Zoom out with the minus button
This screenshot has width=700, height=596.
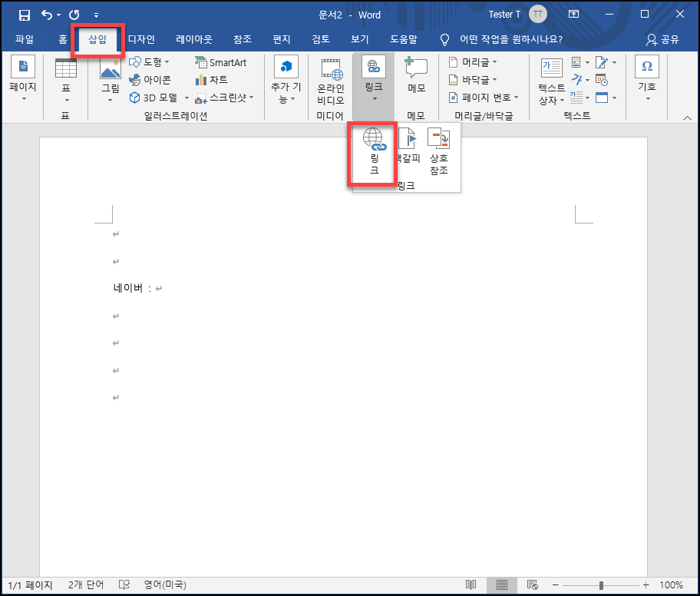(x=556, y=584)
